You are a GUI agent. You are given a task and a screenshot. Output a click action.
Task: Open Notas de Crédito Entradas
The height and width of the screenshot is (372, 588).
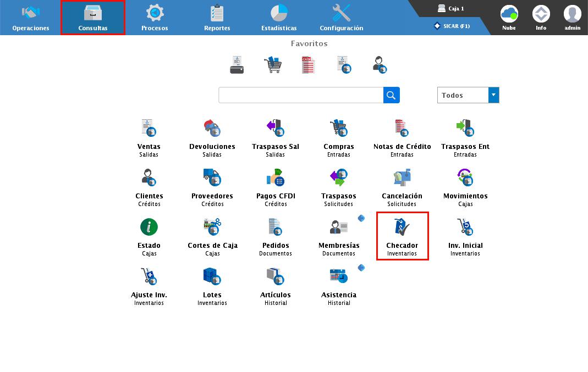point(402,128)
